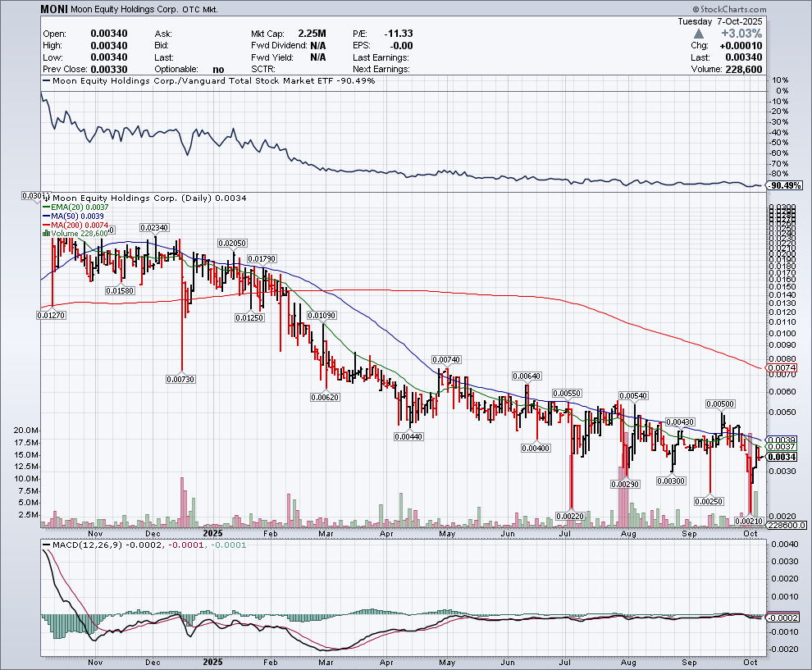Click the MA(200) 0.0074 legend text
The image size is (812, 670).
[80, 225]
